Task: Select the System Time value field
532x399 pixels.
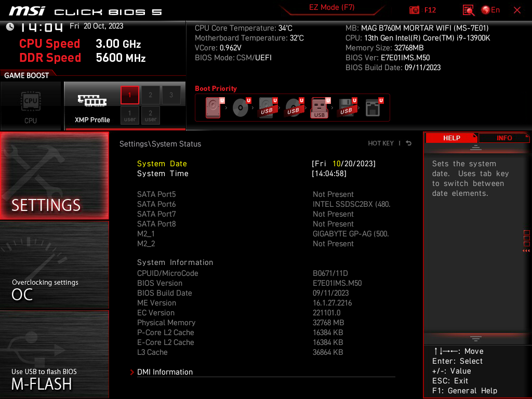Action: (x=329, y=174)
